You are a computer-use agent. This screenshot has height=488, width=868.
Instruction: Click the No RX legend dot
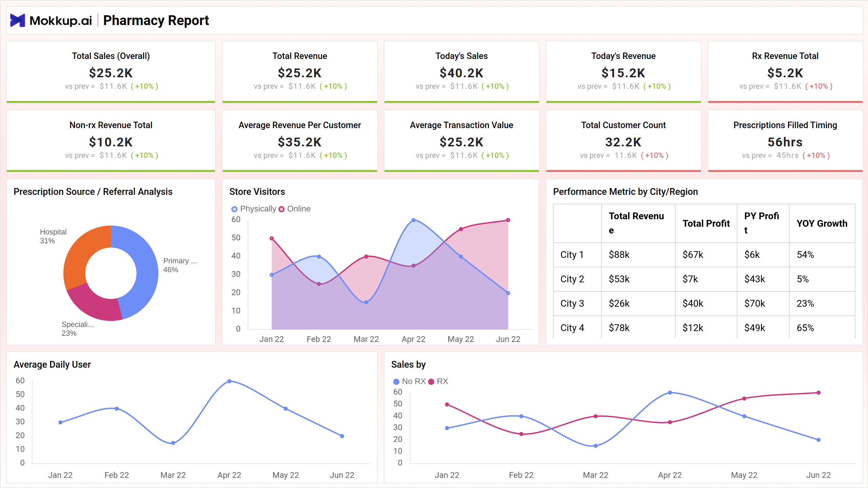pos(396,382)
